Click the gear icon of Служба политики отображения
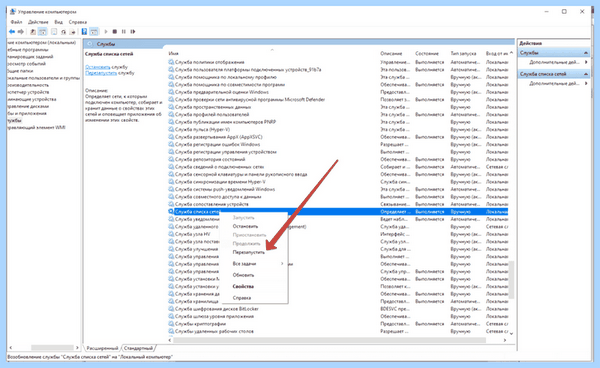Viewport: 600px width, 368px height. pyautogui.click(x=171, y=62)
